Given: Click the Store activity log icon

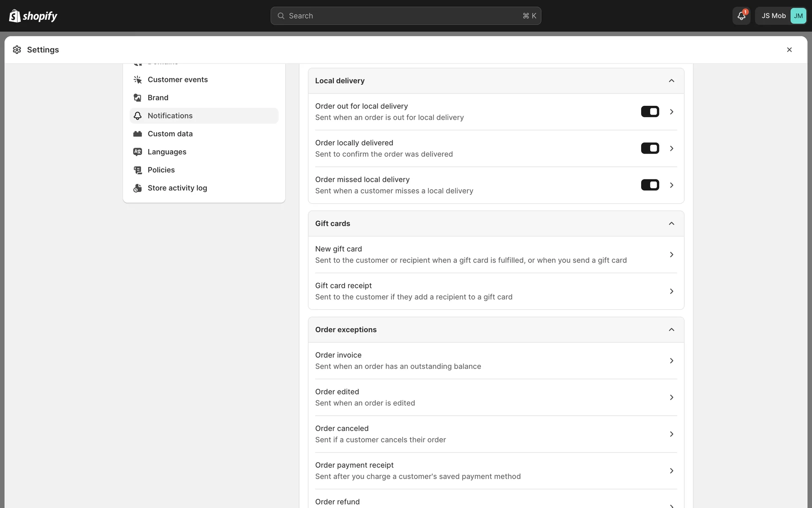Looking at the screenshot, I should tap(137, 188).
